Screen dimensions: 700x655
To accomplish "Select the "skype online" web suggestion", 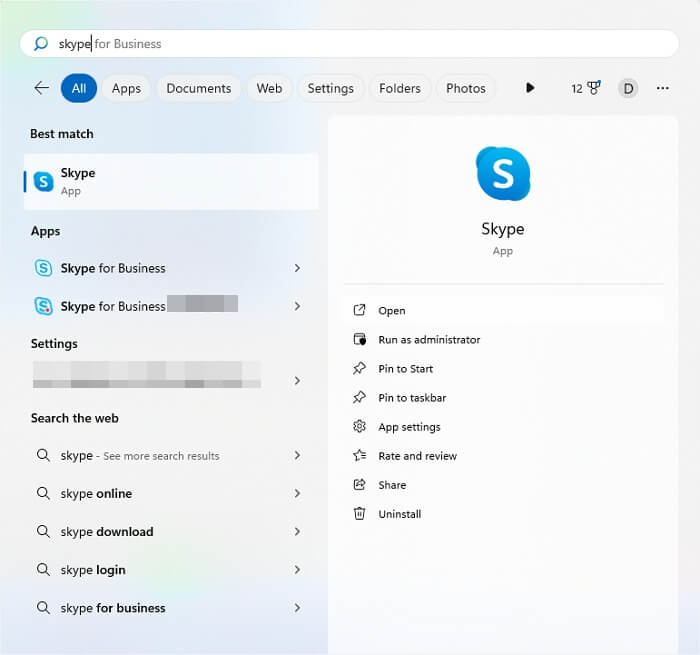I will 96,493.
